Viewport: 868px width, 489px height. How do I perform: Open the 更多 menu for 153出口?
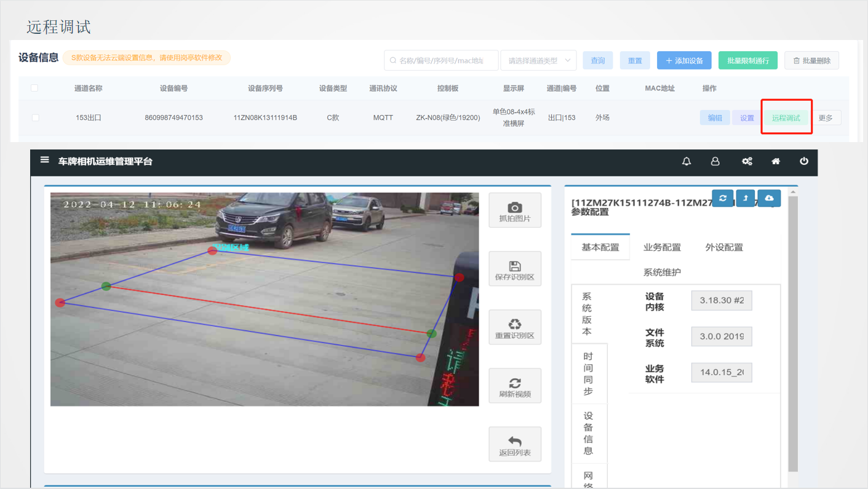click(x=826, y=117)
